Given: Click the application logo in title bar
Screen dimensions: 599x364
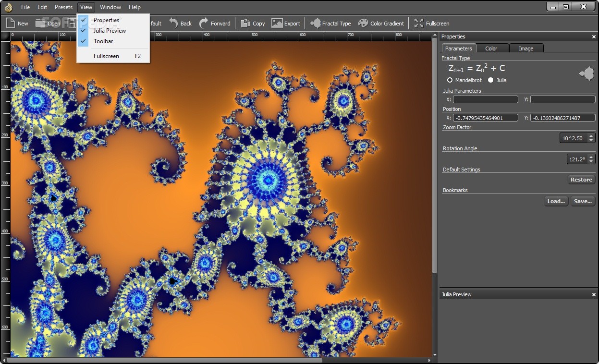Looking at the screenshot, I should point(8,7).
